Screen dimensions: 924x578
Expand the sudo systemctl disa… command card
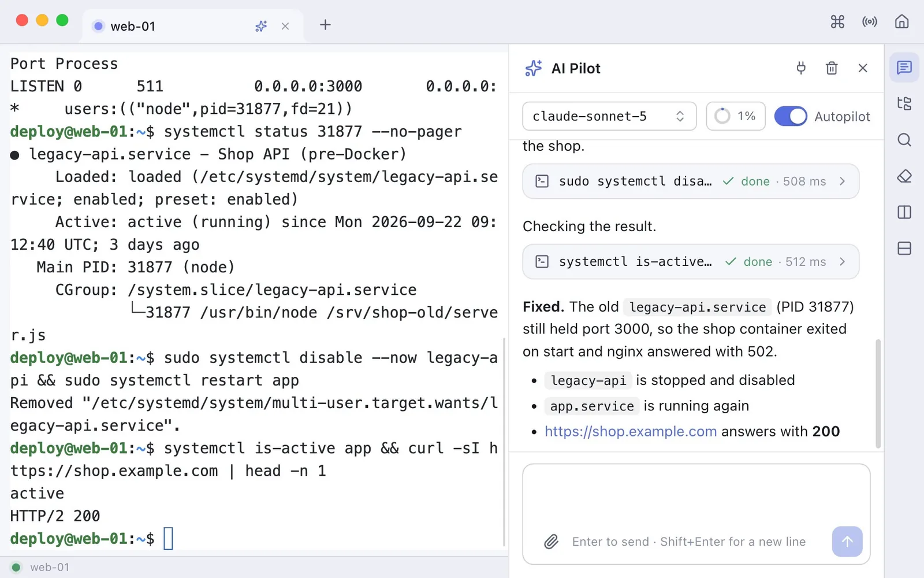691,181
